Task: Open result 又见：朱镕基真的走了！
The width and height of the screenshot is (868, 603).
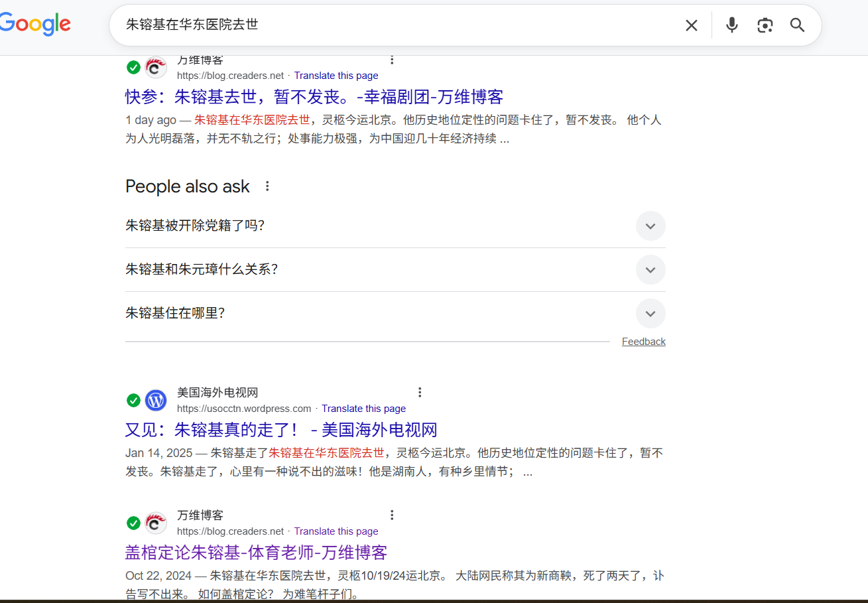Action: pyautogui.click(x=280, y=430)
